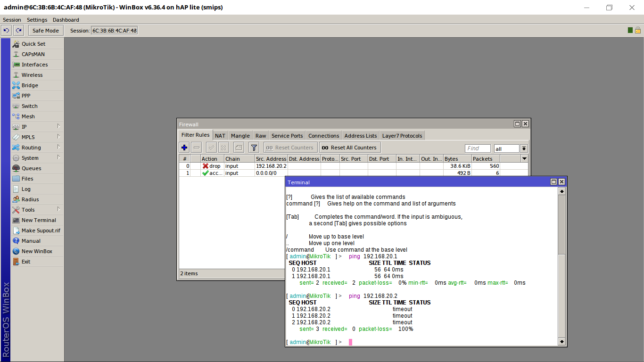Click Exit in the sidebar
The height and width of the screenshot is (362, 644).
(26, 262)
